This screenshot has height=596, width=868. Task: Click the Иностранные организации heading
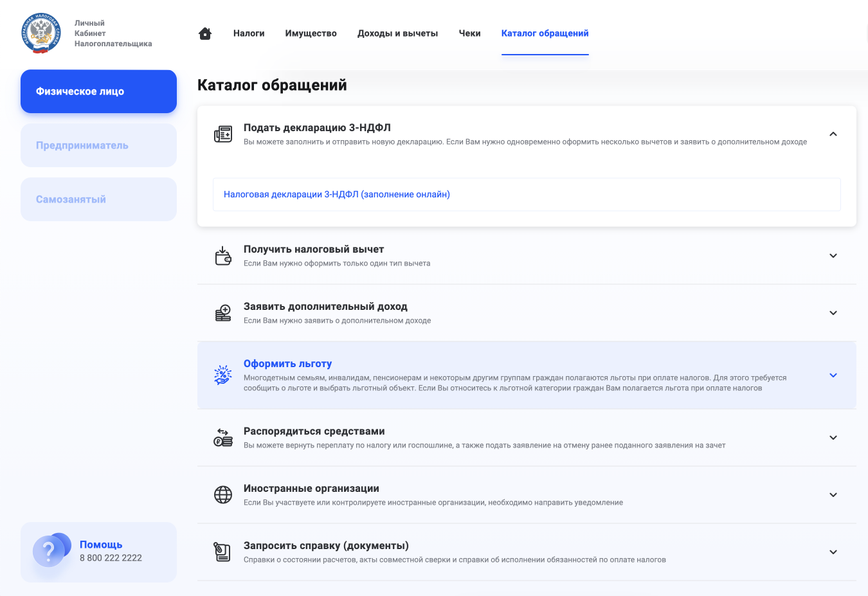pos(311,488)
